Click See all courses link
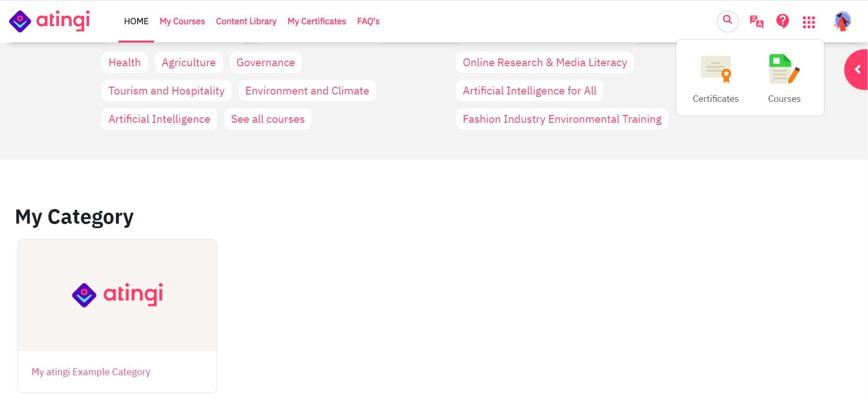The height and width of the screenshot is (398, 868). pos(268,119)
